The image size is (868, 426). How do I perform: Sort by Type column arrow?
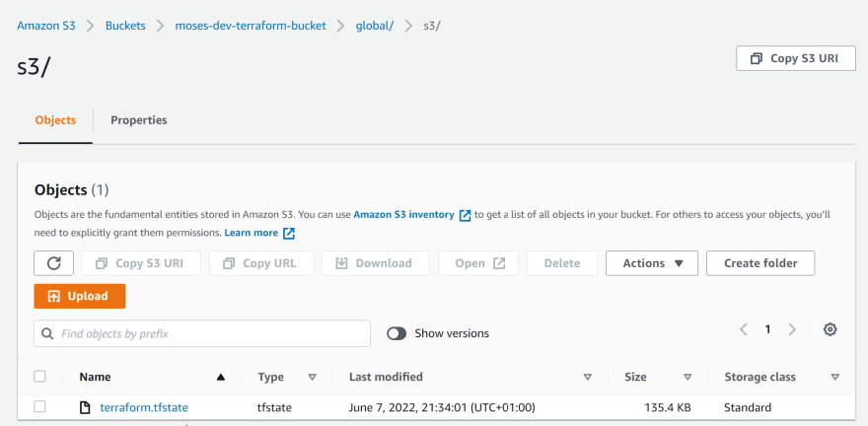click(313, 378)
